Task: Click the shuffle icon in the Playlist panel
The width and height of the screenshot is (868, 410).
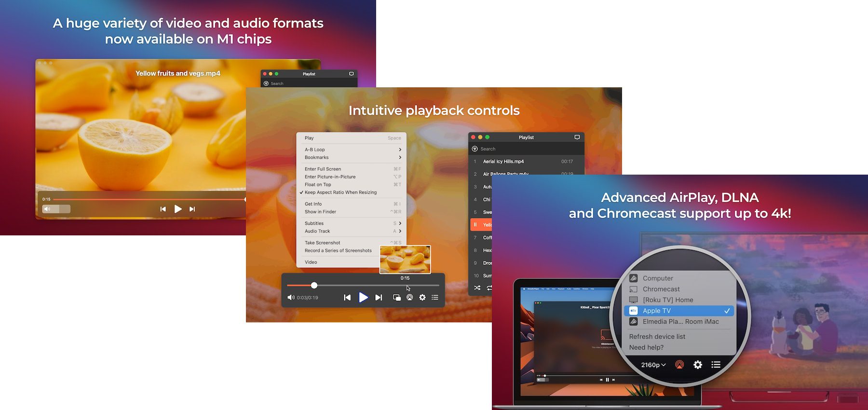Action: (x=477, y=288)
